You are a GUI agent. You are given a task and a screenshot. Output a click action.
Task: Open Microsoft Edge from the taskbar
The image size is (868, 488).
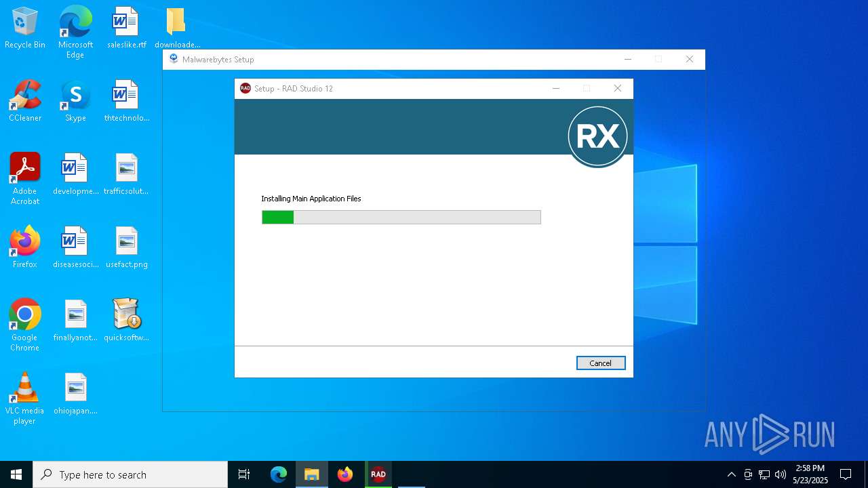click(x=279, y=474)
